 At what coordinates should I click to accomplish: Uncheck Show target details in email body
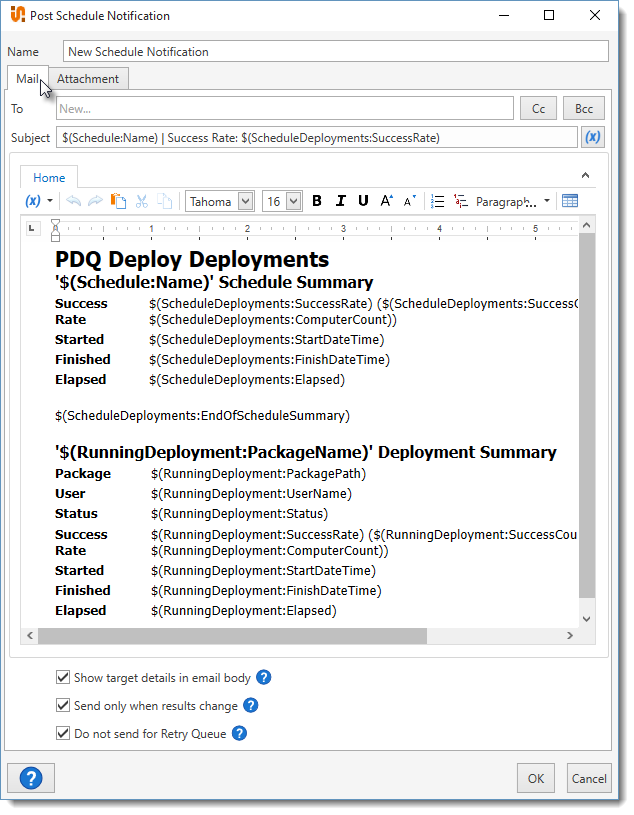click(x=64, y=678)
